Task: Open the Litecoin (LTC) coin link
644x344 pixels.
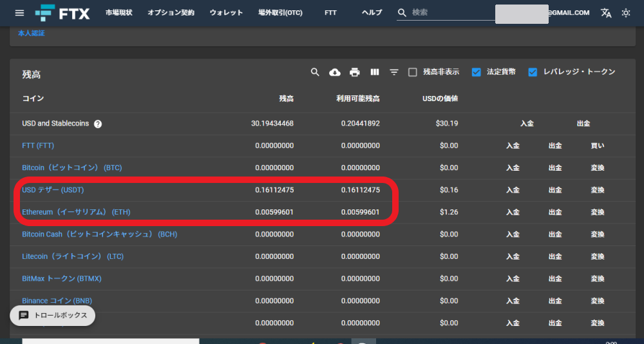Action: [73, 257]
